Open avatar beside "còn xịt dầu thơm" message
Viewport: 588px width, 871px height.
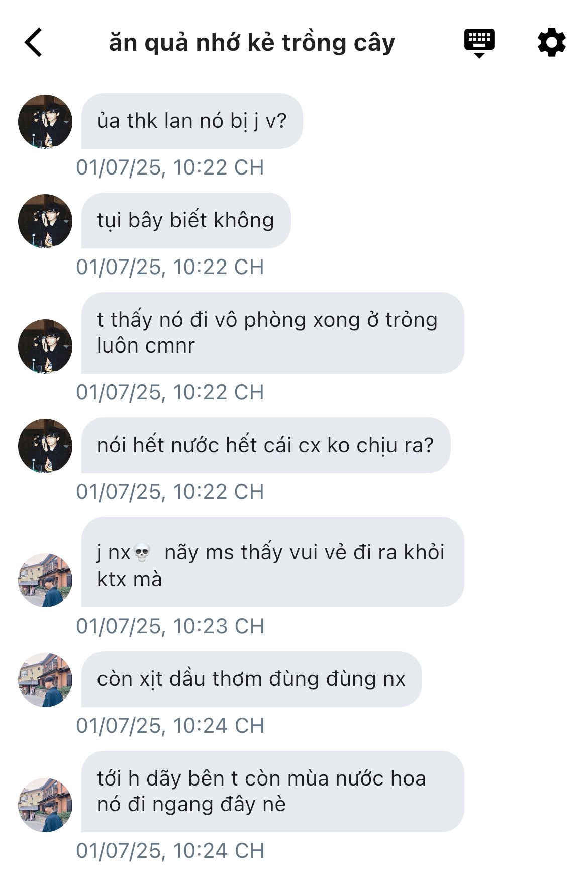[45, 679]
